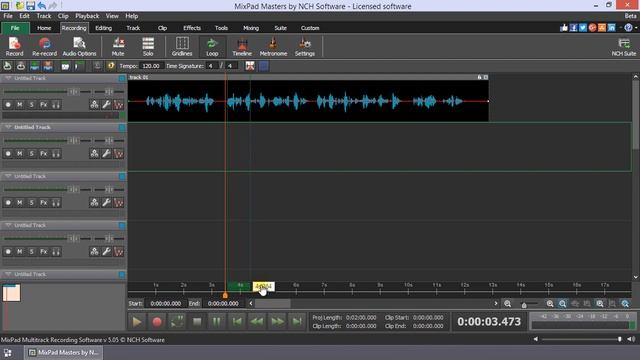Switch to the Custom ribbon tab

click(310, 28)
